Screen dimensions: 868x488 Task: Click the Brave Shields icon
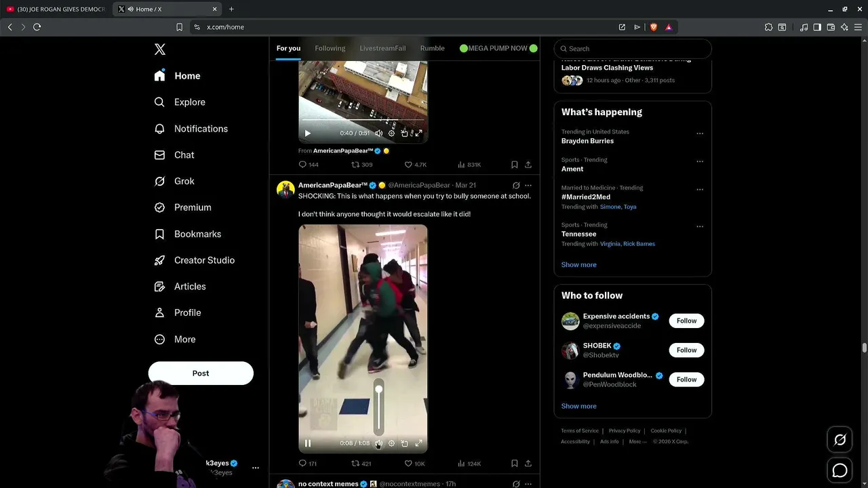(x=654, y=27)
